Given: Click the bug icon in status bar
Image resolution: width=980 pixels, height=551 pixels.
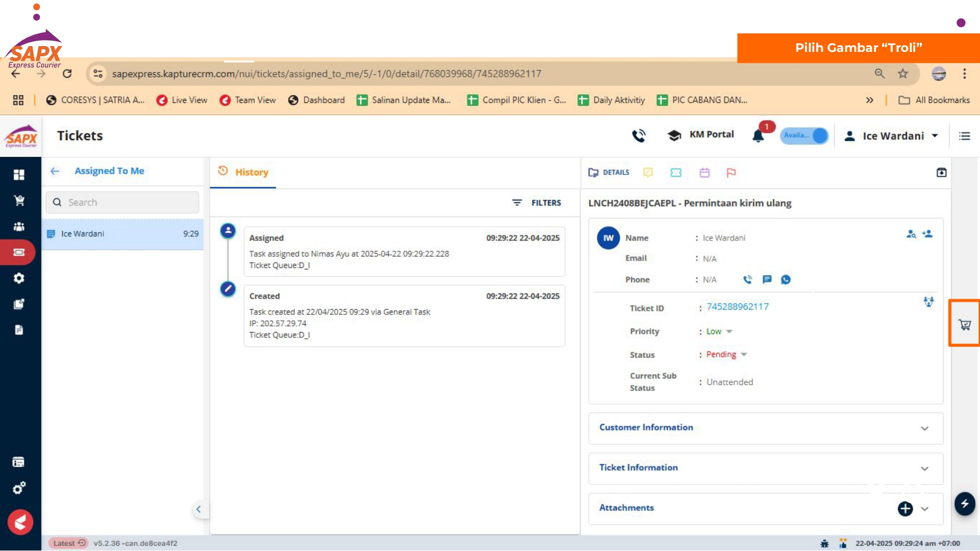Looking at the screenshot, I should [x=825, y=543].
